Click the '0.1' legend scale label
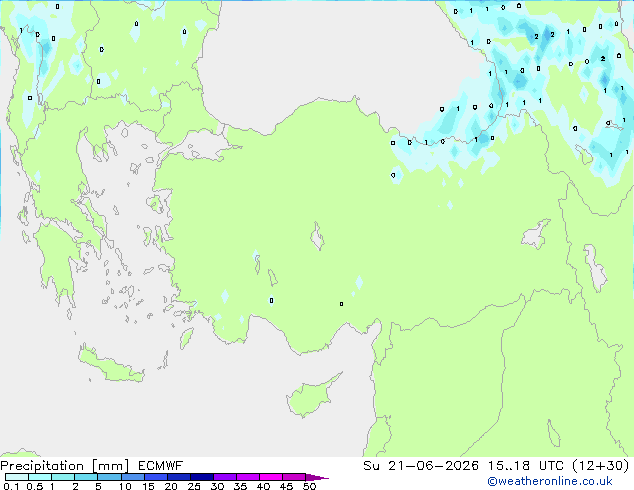Image resolution: width=634 pixels, height=490 pixels. tap(11, 486)
